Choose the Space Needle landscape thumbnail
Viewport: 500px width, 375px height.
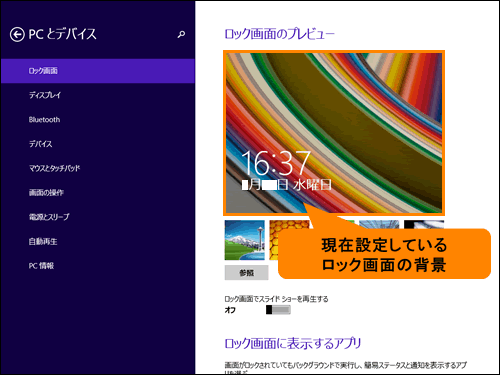pos(245,240)
